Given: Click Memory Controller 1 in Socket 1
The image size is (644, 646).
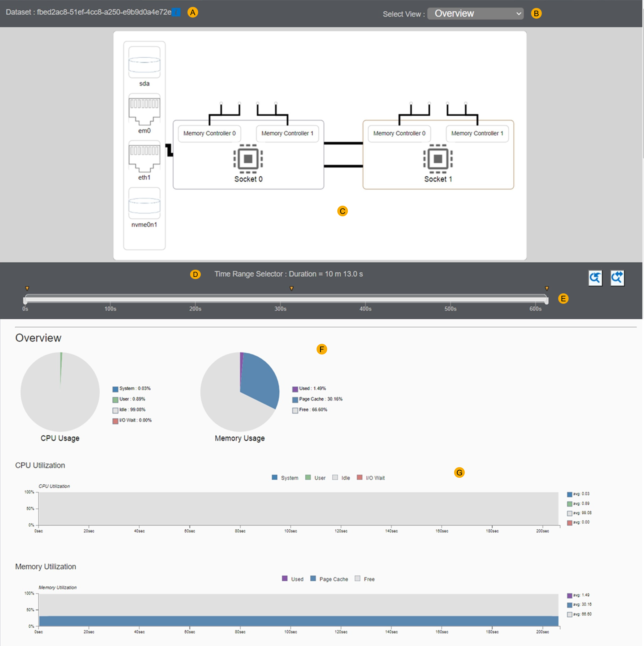Looking at the screenshot, I should pyautogui.click(x=477, y=133).
